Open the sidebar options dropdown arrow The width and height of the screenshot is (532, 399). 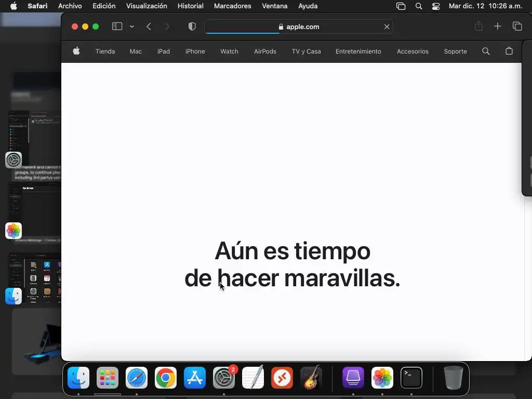pos(131,26)
